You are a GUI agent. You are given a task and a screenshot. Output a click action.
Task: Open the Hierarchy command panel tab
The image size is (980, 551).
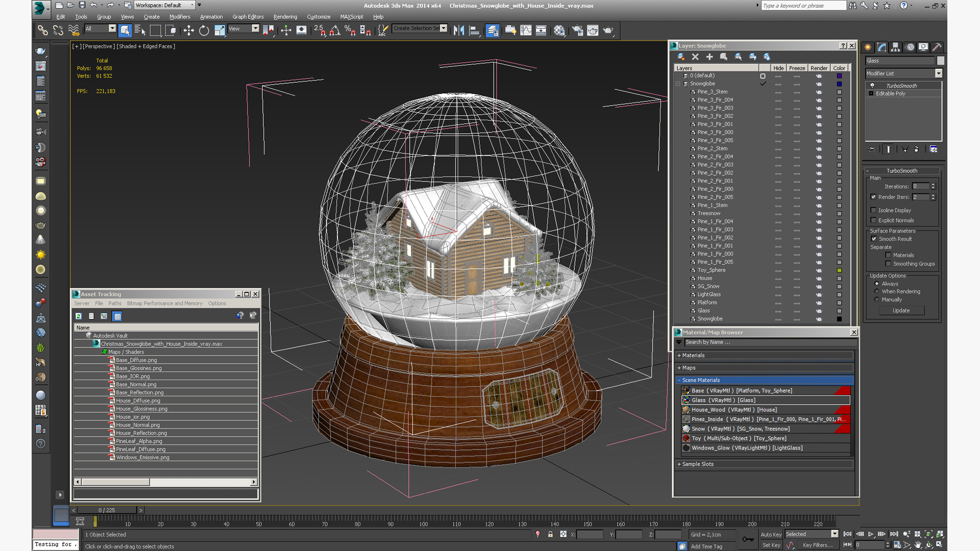pyautogui.click(x=895, y=47)
